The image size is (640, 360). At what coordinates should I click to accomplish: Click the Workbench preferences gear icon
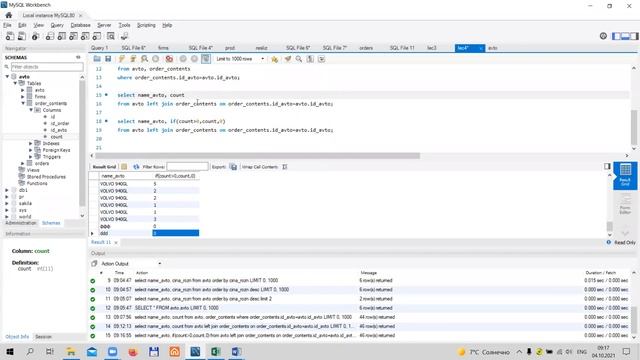(603, 36)
